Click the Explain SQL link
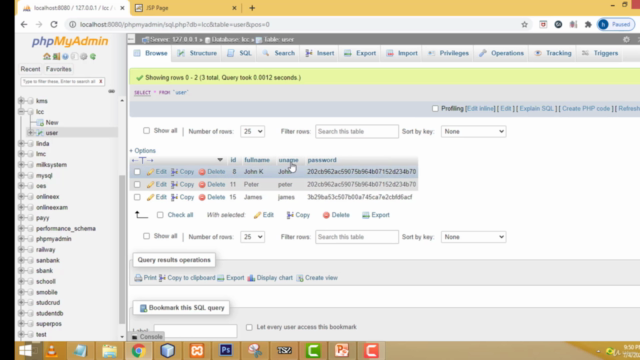 [536, 109]
